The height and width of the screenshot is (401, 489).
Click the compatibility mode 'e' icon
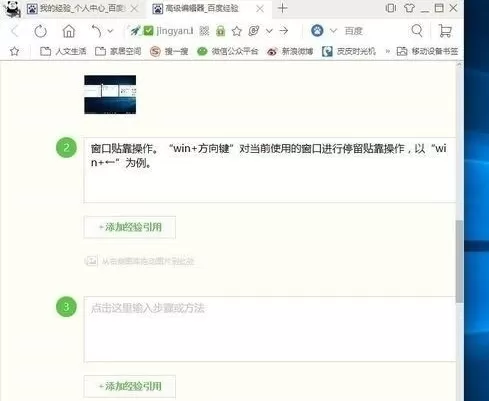(x=254, y=31)
